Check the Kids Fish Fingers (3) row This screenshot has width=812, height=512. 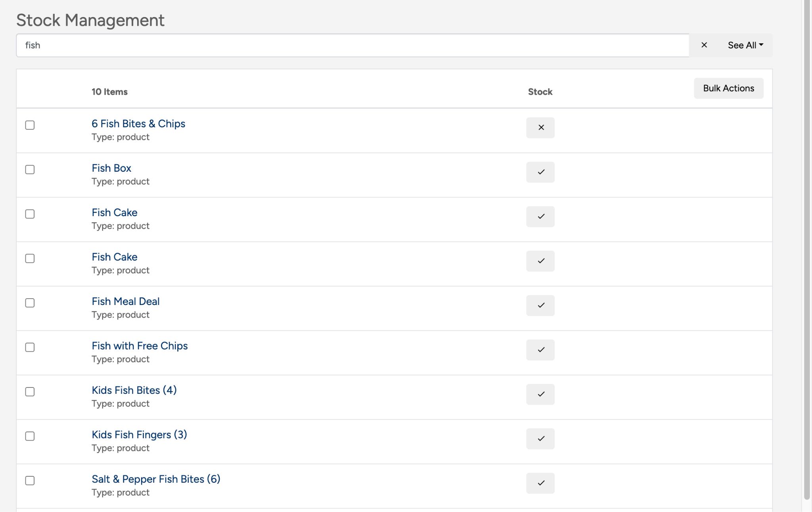point(30,436)
